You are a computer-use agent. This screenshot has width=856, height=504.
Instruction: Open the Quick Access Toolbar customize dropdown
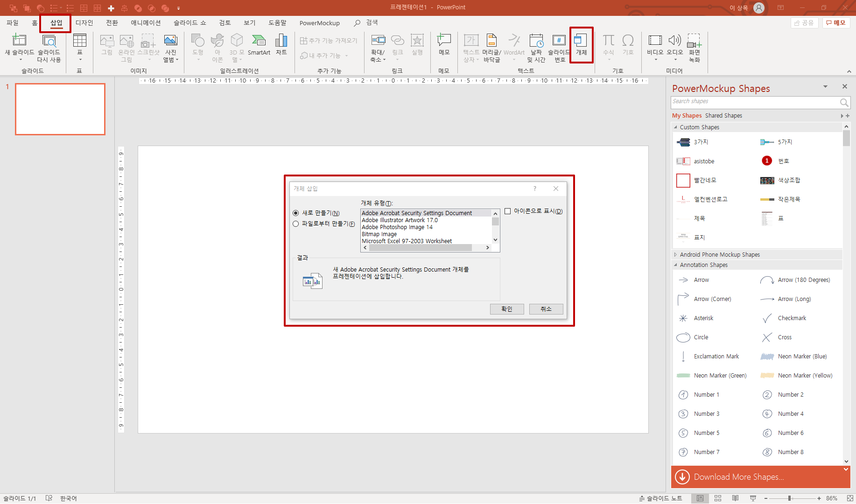[178, 8]
